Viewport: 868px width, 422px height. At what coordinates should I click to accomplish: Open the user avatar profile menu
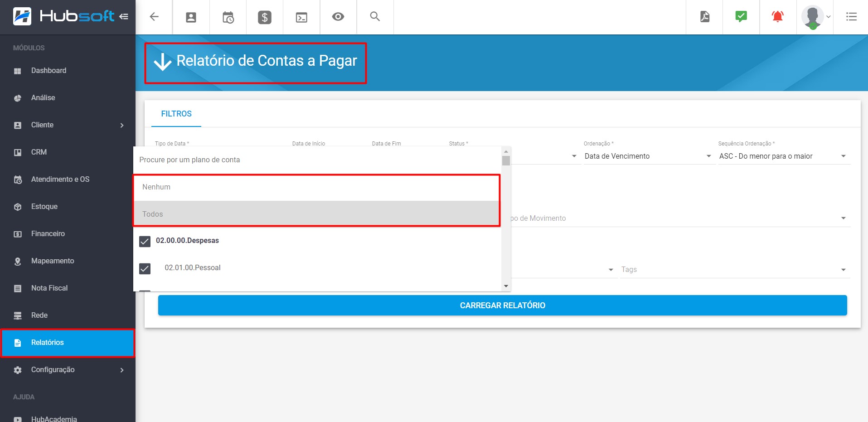[815, 17]
